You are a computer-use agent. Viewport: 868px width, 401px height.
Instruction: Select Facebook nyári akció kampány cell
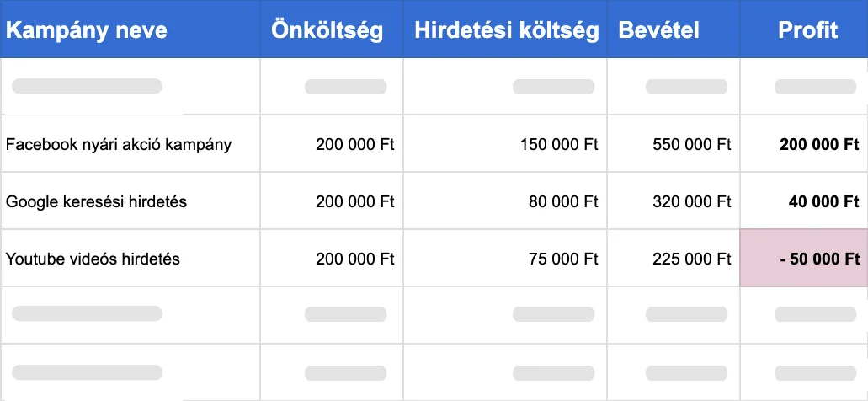130,145
